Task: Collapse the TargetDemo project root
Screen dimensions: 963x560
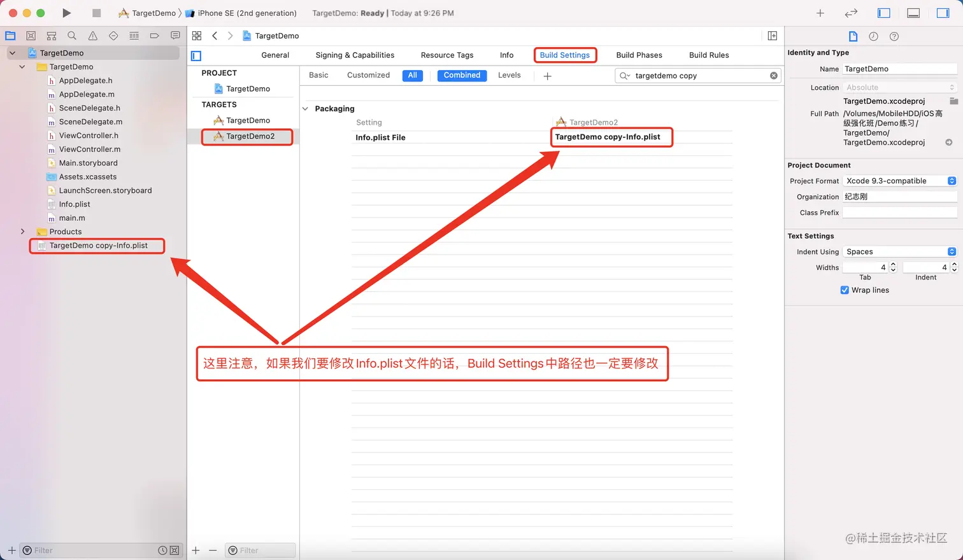Action: [12, 53]
